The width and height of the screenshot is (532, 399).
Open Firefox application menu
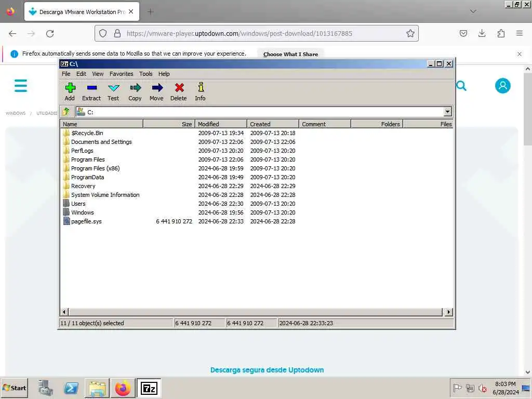coord(520,33)
